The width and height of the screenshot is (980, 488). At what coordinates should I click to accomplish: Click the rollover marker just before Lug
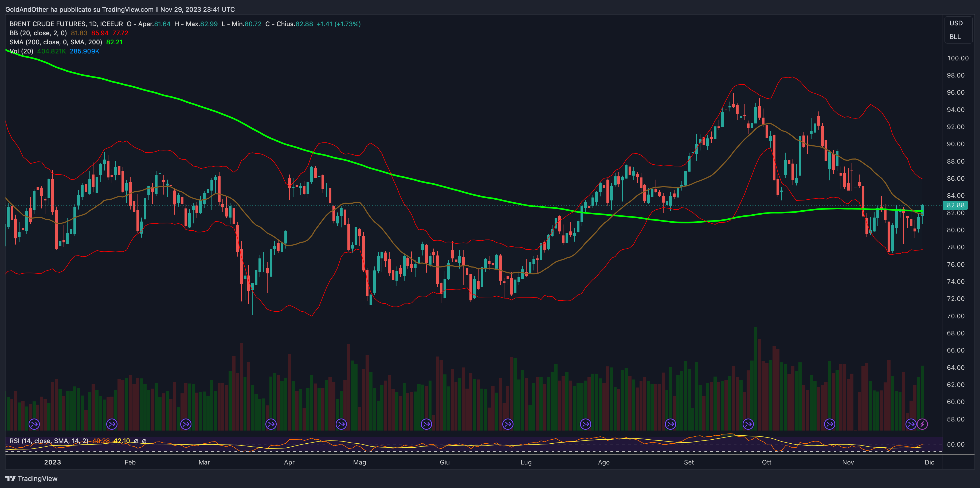[508, 424]
